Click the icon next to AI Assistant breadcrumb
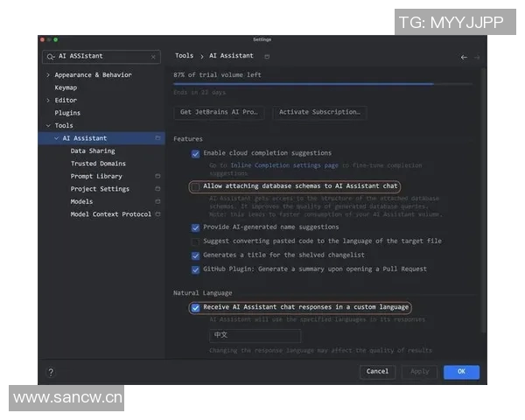This screenshot has width=525, height=420. coord(267,56)
